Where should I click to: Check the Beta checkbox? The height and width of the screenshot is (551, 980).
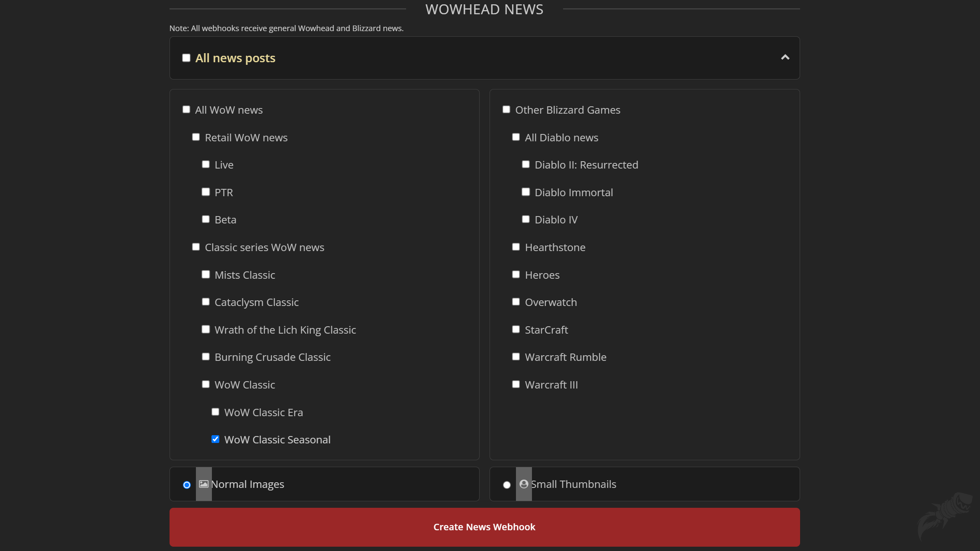pyautogui.click(x=205, y=219)
